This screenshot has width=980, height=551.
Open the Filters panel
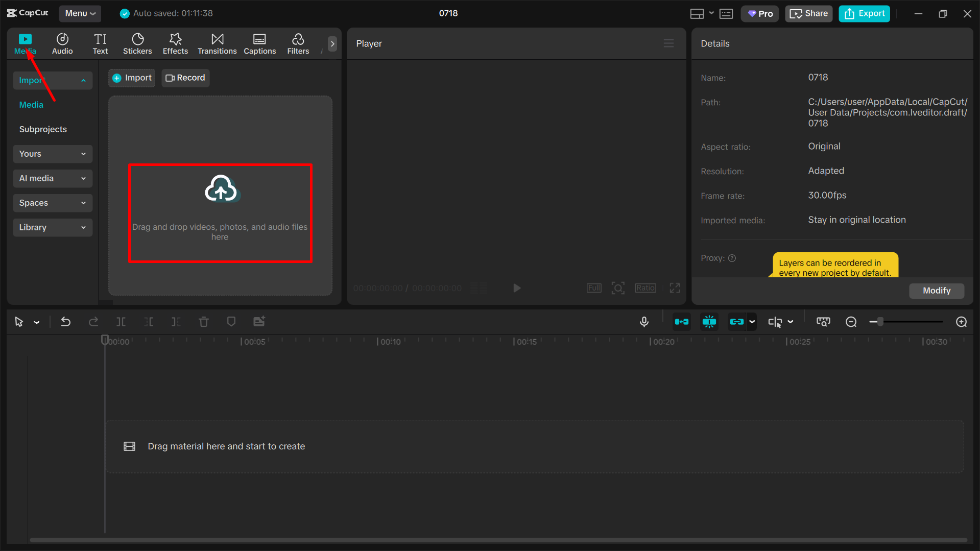coord(298,43)
